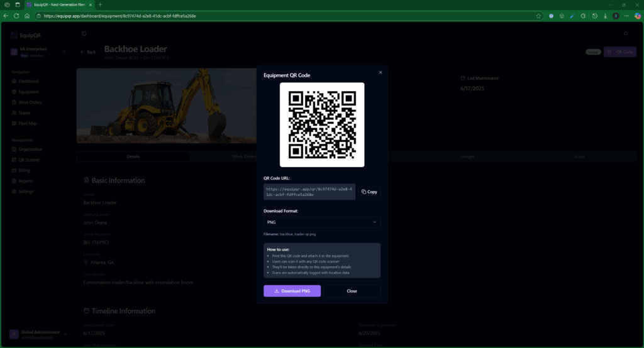The image size is (644, 348).
Task: Open the Download Format PNG dropdown
Action: [x=321, y=222]
